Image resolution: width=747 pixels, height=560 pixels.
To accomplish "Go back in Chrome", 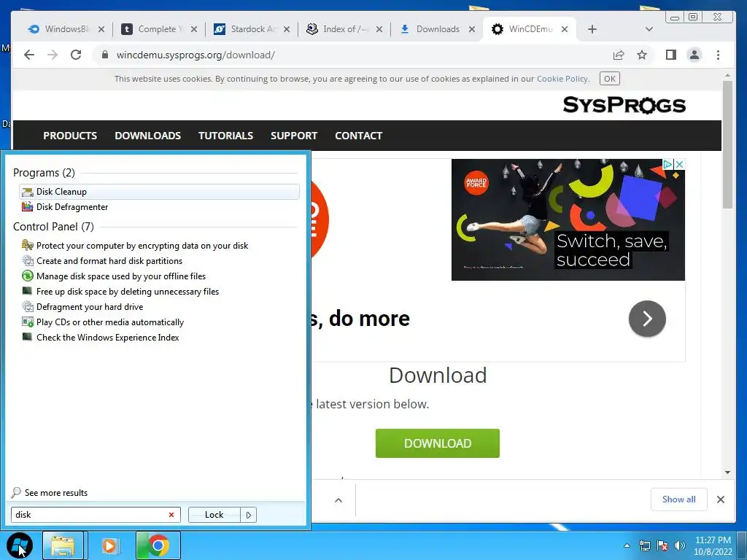I will click(x=29, y=55).
